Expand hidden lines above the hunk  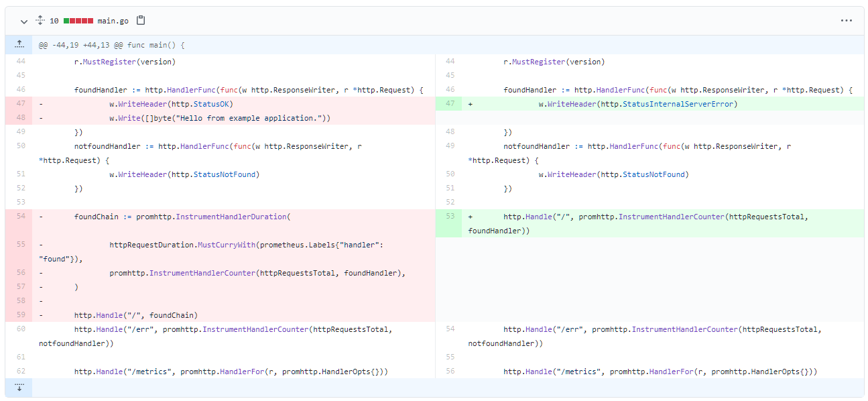tap(19, 45)
